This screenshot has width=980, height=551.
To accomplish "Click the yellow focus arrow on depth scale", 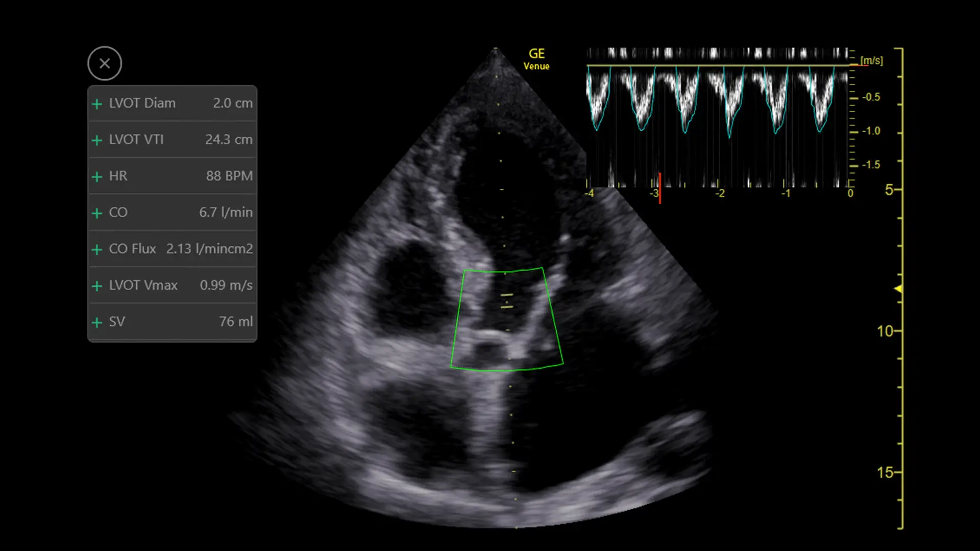I will pyautogui.click(x=898, y=289).
